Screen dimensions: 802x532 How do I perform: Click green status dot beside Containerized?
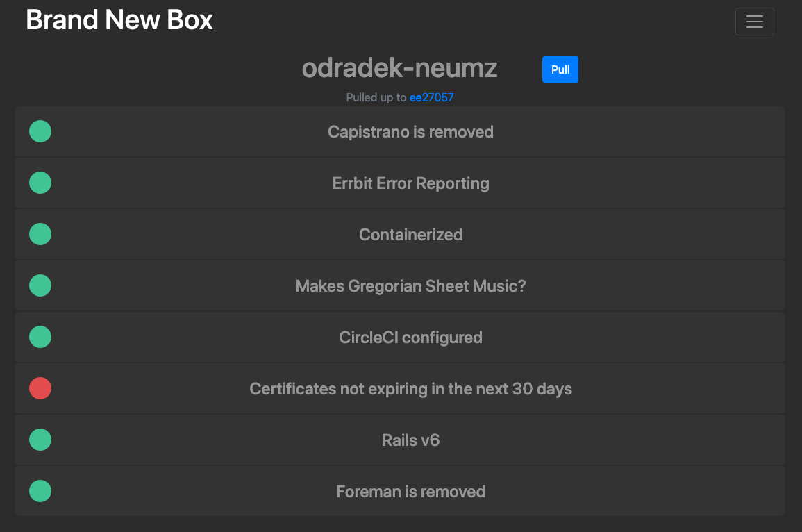click(x=40, y=234)
